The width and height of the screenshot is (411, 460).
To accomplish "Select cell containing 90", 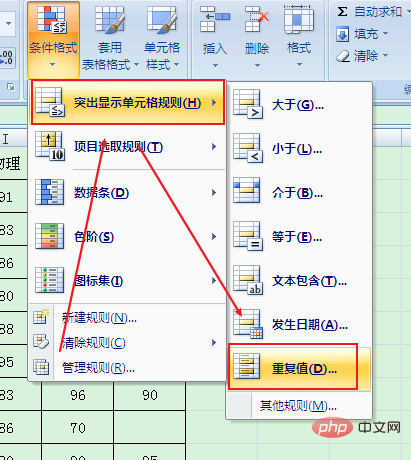I will [x=150, y=395].
